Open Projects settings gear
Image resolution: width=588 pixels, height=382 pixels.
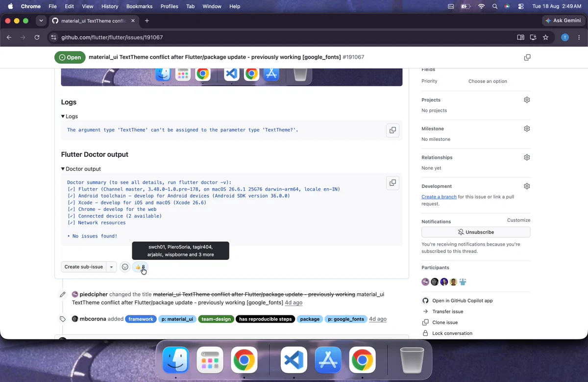(527, 100)
